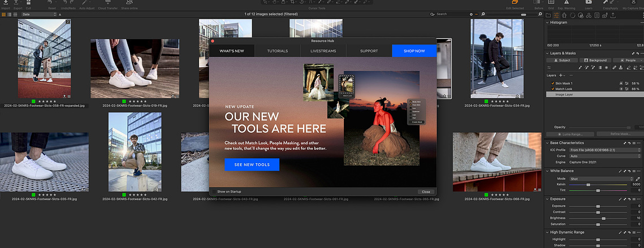Open White Balance Mode dropdown
Screen dimensions: 644x248
click(x=601, y=179)
